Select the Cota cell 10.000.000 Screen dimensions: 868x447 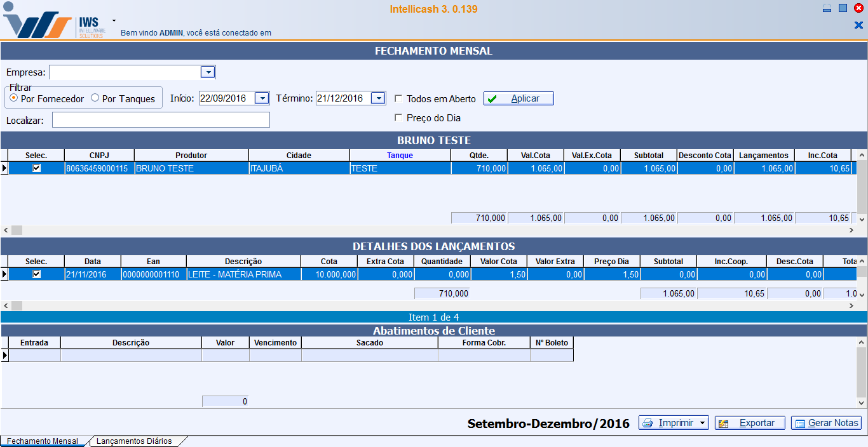(329, 274)
